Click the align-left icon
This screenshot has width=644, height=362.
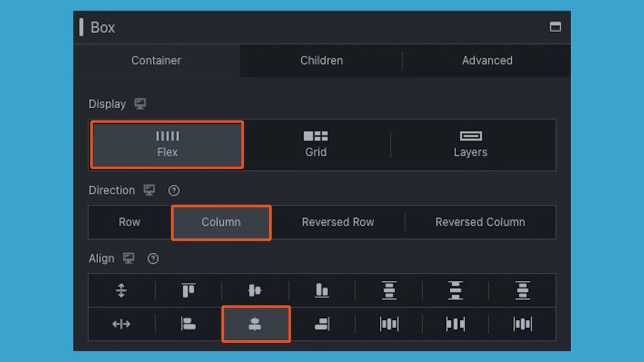(x=188, y=324)
